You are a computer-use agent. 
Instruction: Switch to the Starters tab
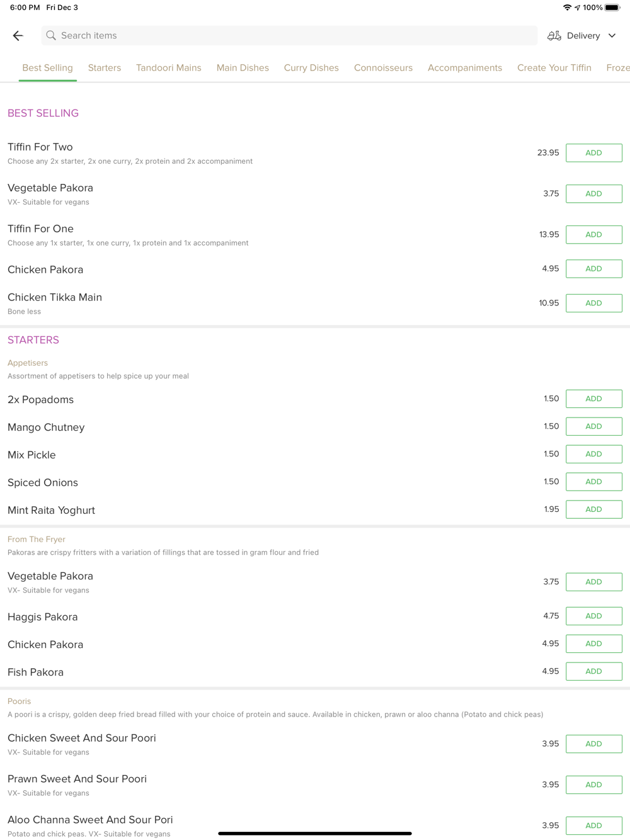point(105,68)
